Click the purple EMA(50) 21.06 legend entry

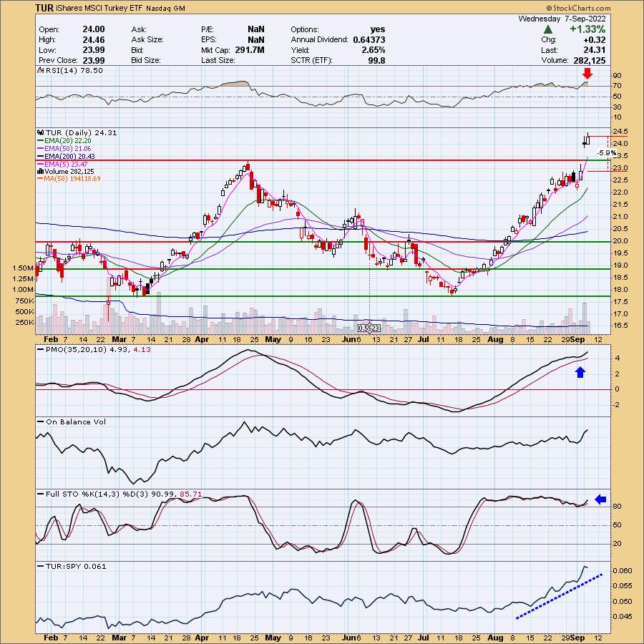[x=64, y=149]
